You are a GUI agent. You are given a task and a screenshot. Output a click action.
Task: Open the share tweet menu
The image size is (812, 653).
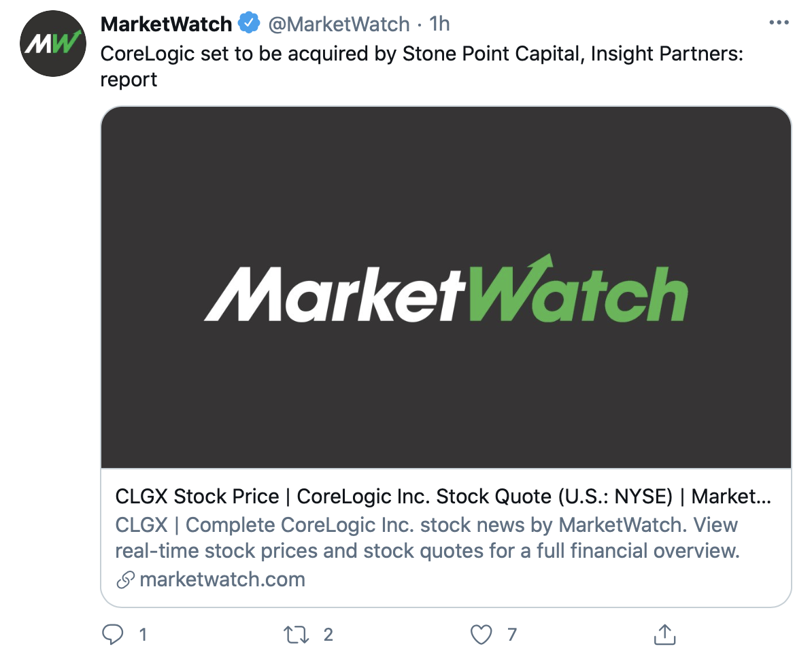(663, 634)
